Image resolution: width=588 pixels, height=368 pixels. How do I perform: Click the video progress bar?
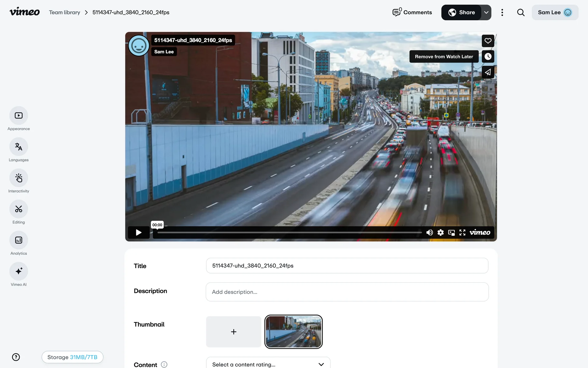click(289, 232)
